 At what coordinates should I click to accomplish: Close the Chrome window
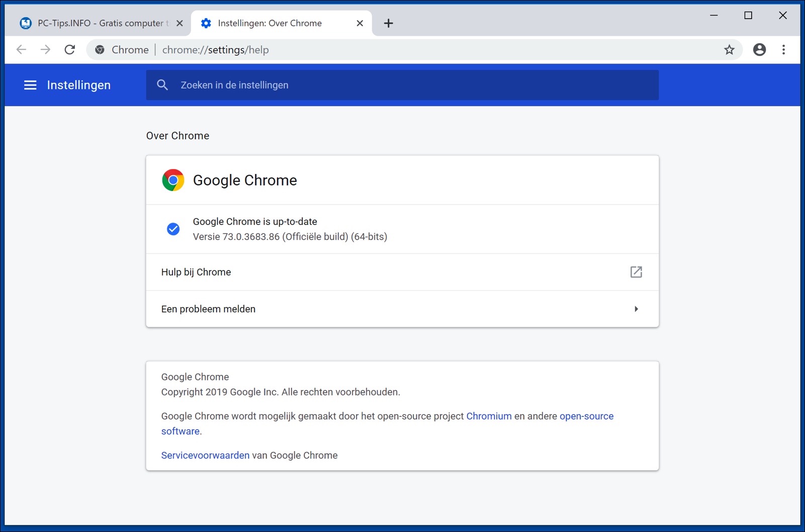[783, 16]
